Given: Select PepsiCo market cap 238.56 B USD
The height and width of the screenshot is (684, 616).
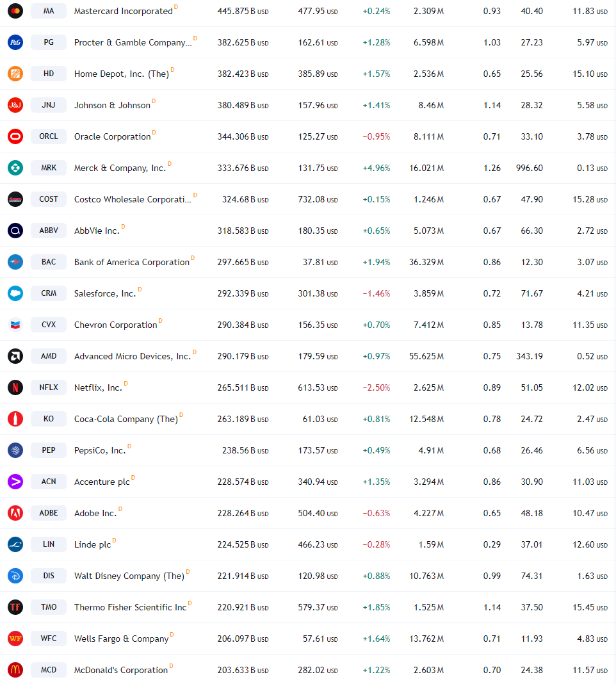Looking at the screenshot, I should pyautogui.click(x=246, y=451).
